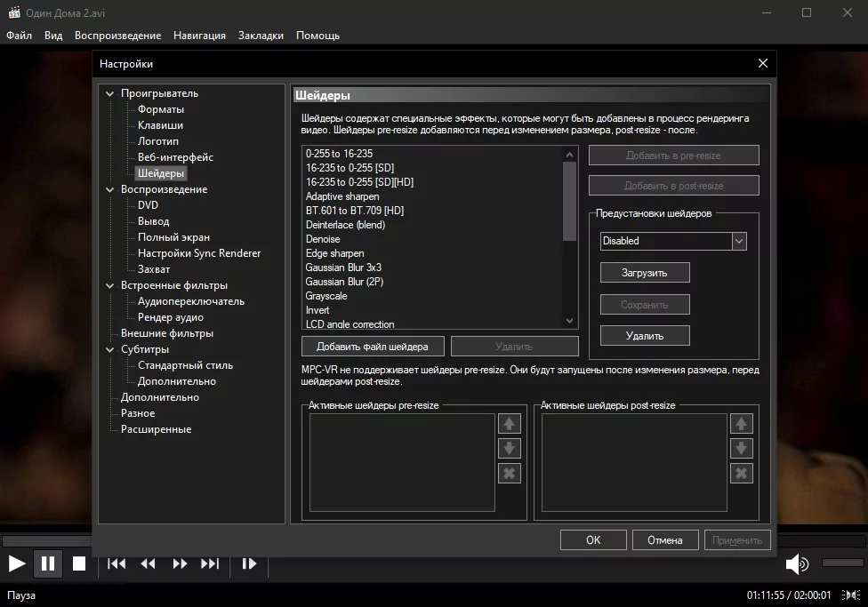Mute the speaker volume icon
868x607 pixels.
796,563
